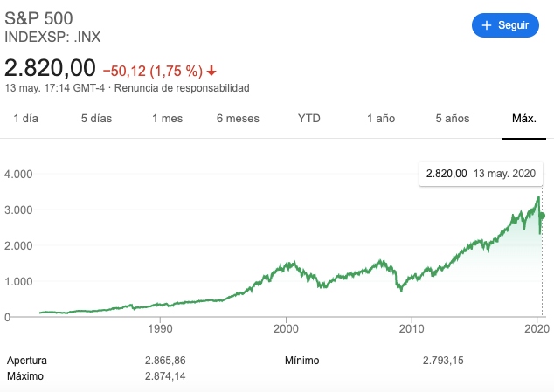Viewport: 554px width, 392px height.
Task: Open Renuncia de responsabilidad link
Action: 182,88
